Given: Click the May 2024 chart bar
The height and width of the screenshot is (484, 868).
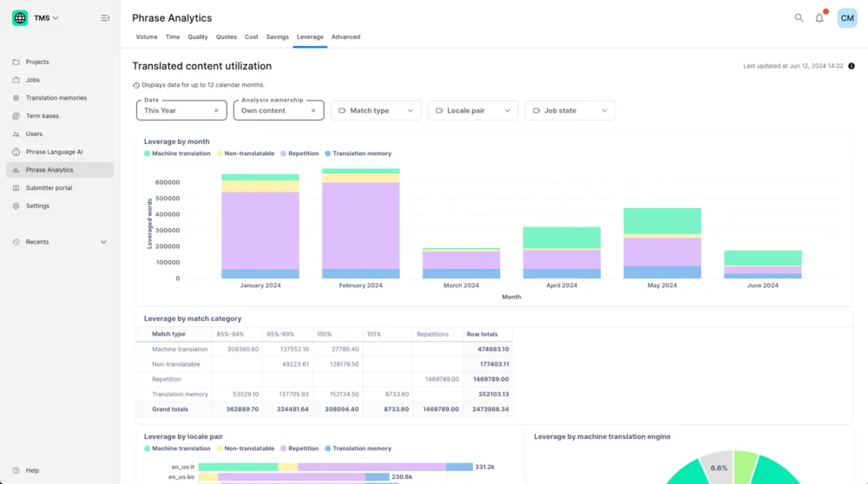Looking at the screenshot, I should (x=662, y=244).
